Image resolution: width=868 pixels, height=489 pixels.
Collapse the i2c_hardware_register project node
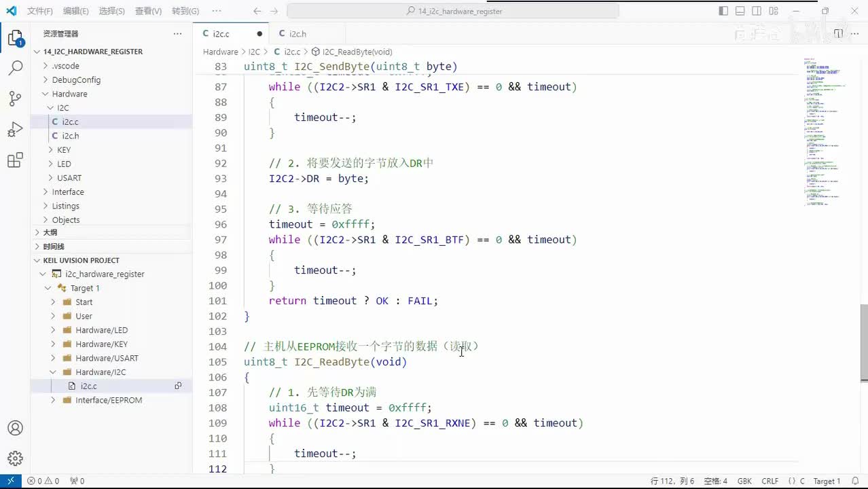click(x=105, y=274)
